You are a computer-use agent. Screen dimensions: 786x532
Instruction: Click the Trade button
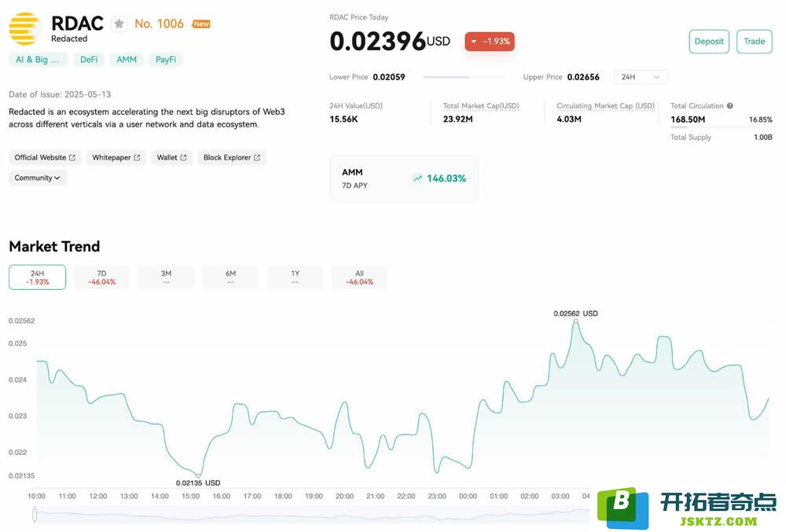pyautogui.click(x=754, y=42)
